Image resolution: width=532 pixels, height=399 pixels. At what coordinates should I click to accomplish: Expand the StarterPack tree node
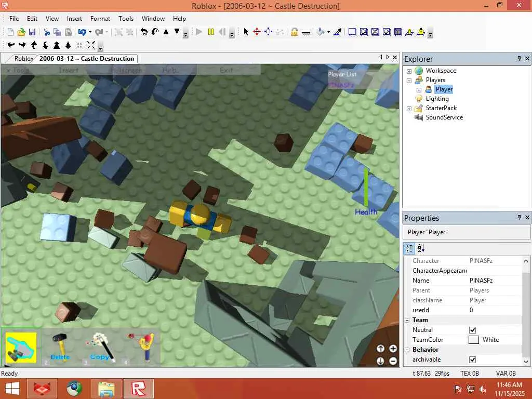(x=409, y=109)
